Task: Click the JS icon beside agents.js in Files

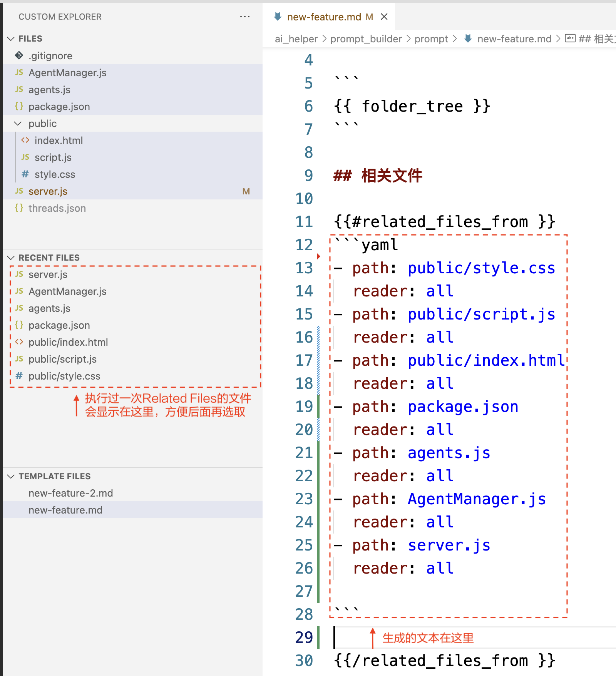Action: point(19,89)
